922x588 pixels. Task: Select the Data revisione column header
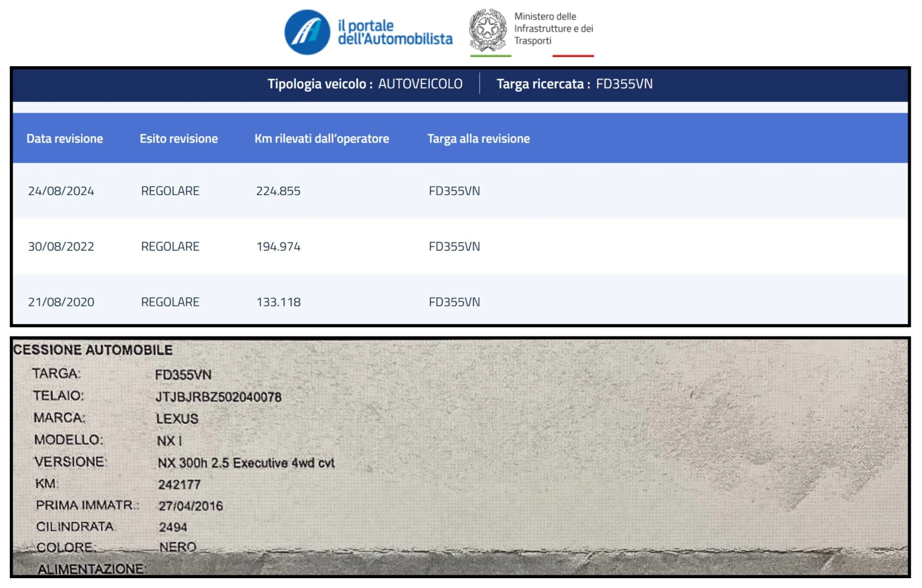(x=65, y=139)
